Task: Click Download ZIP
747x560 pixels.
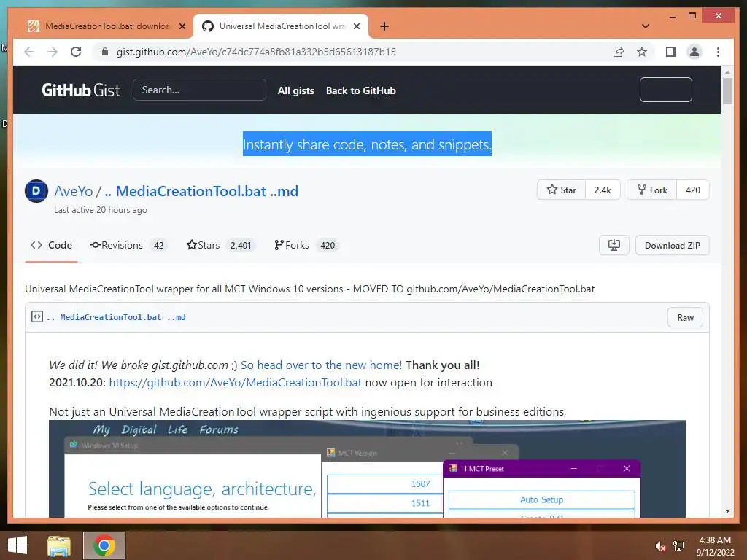Action: click(672, 245)
